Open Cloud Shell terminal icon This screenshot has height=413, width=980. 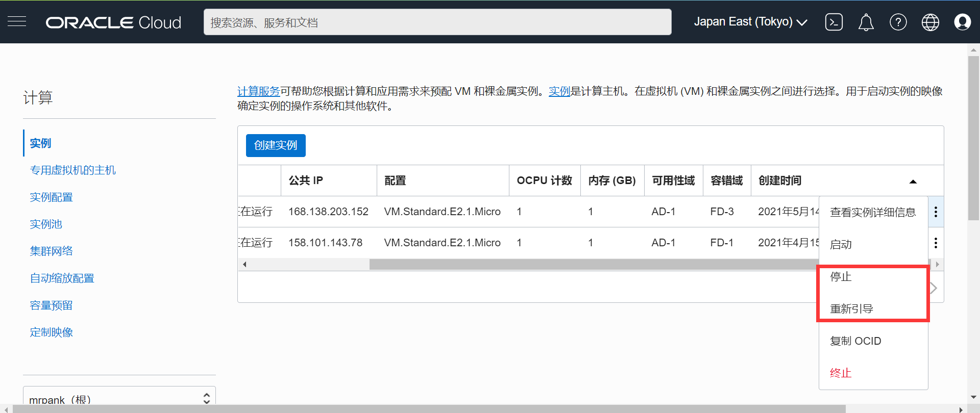[834, 22]
